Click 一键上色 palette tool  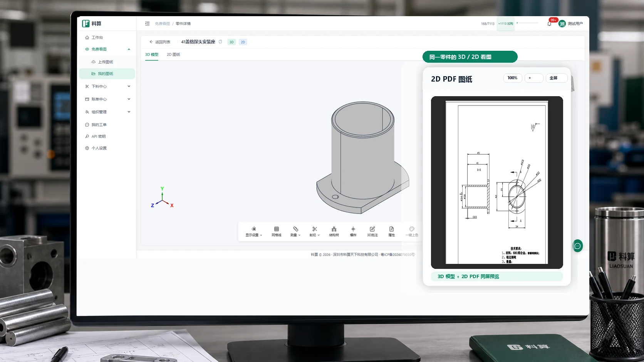point(412,232)
